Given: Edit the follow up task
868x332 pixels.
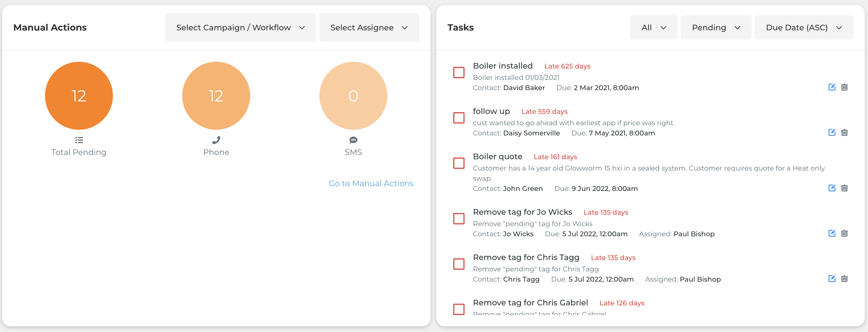Looking at the screenshot, I should coord(832,132).
